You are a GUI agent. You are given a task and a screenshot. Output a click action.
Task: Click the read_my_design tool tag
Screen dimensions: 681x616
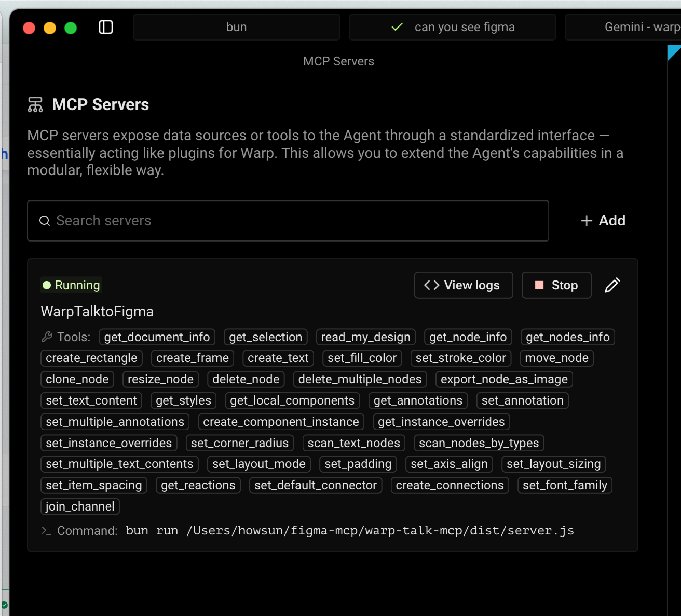tap(366, 337)
